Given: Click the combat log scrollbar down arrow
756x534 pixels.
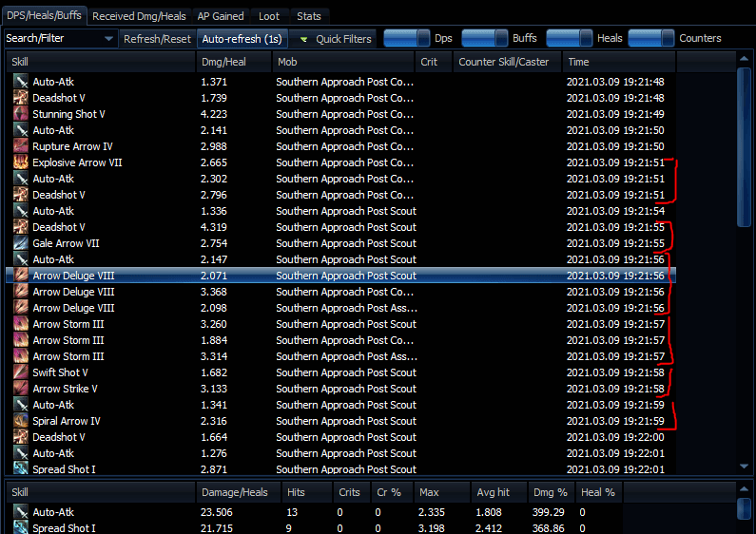Looking at the screenshot, I should pos(745,467).
